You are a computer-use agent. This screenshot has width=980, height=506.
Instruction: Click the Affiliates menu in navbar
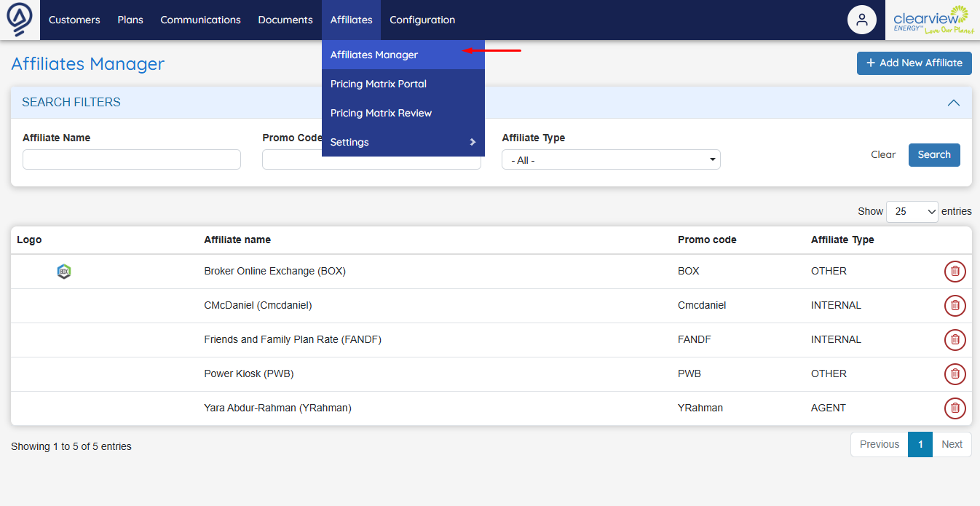[x=351, y=20]
